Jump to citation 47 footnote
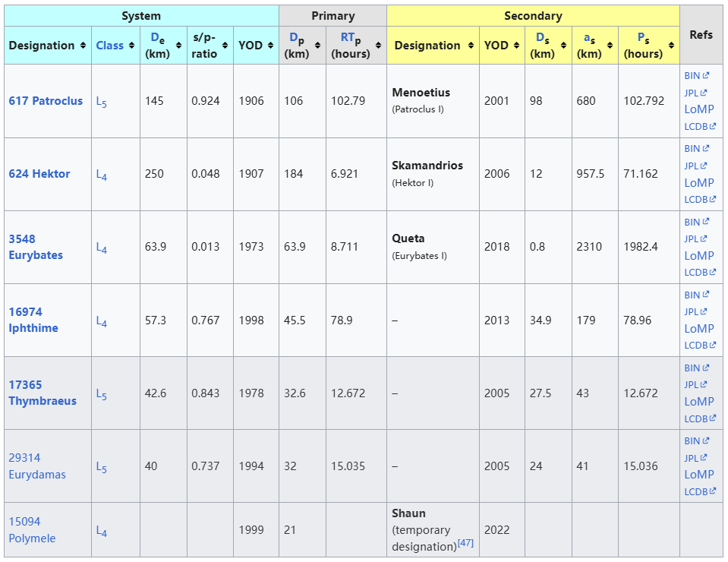 point(465,543)
